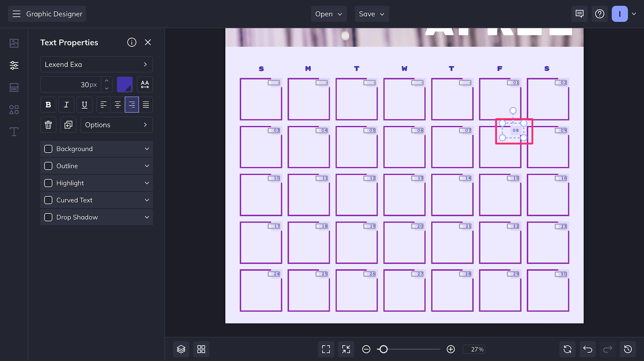Expand the Background section
The image size is (644, 361).
pyautogui.click(x=147, y=149)
